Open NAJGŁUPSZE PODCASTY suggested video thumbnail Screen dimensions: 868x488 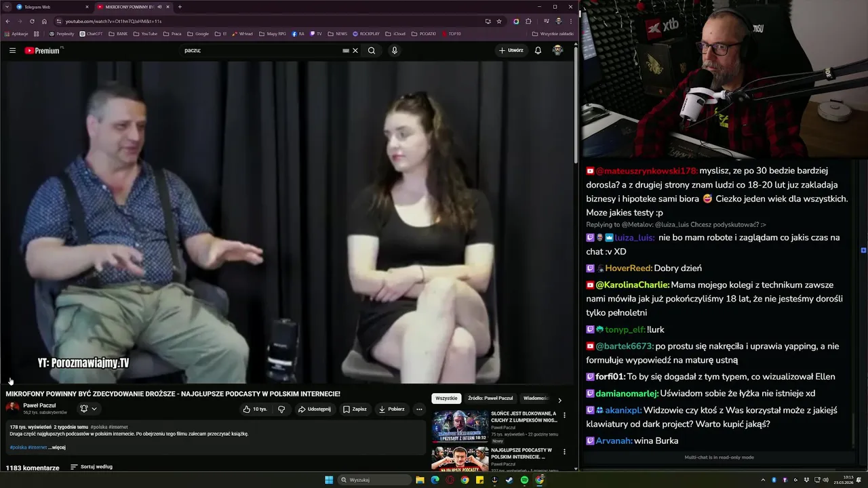[x=460, y=459]
